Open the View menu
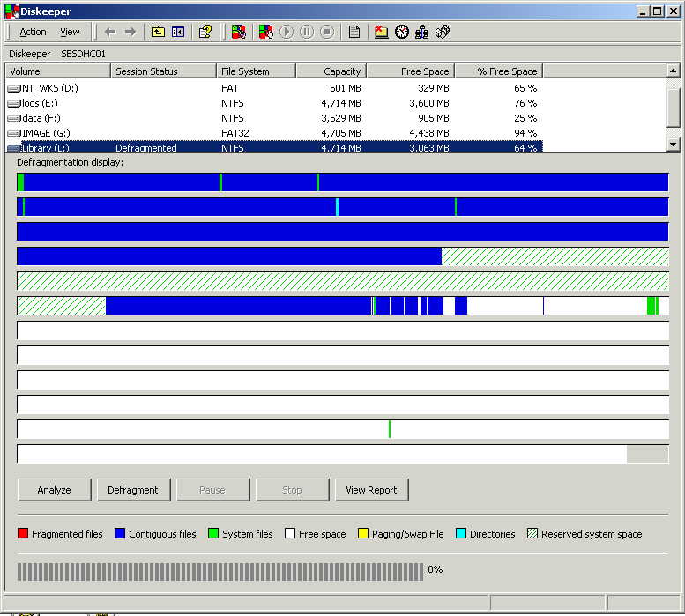The width and height of the screenshot is (685, 616). pos(70,32)
